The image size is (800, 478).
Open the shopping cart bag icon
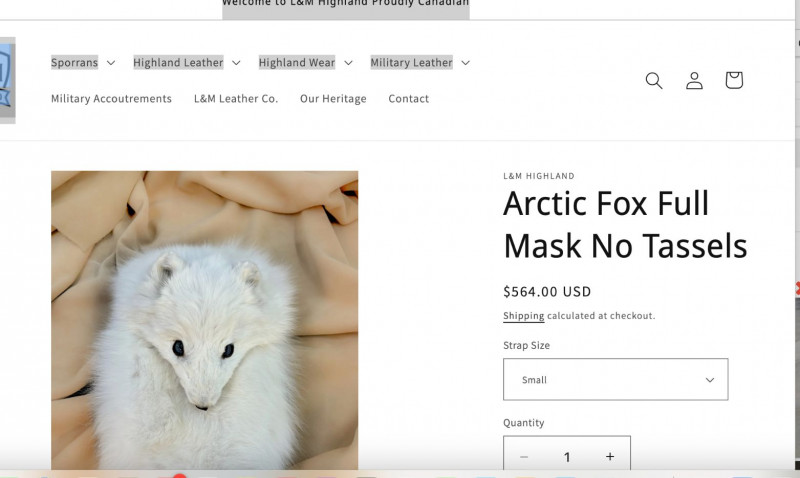tap(734, 80)
